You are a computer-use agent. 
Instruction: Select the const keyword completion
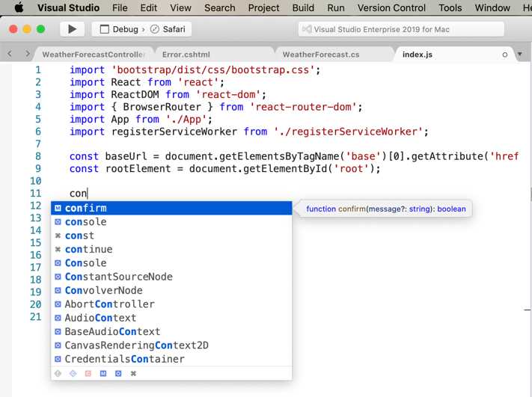coord(171,236)
